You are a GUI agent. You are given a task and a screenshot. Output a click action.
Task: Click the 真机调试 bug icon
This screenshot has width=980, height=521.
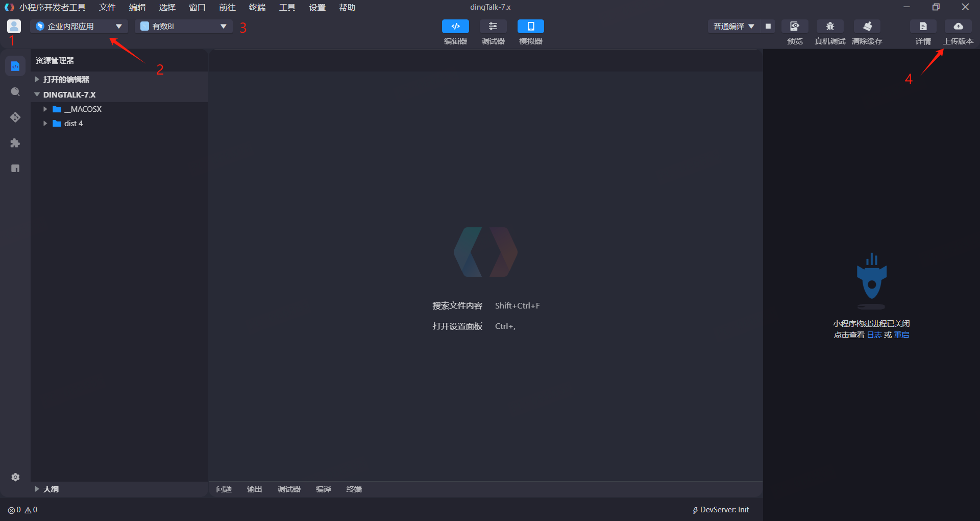tap(830, 27)
